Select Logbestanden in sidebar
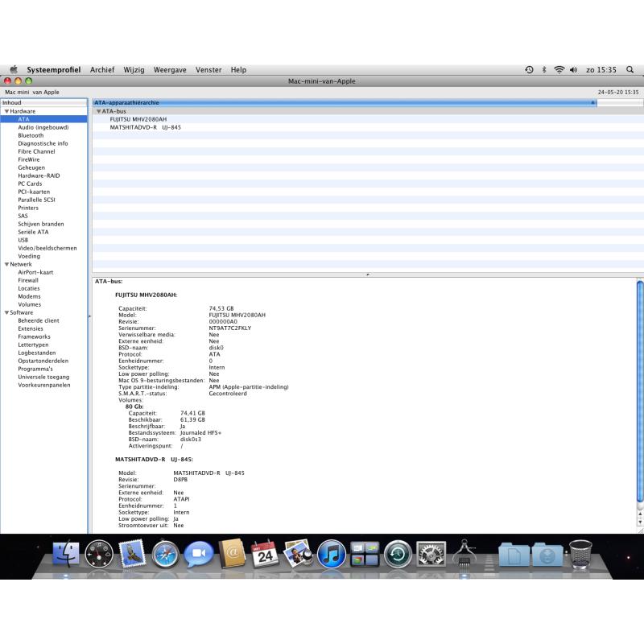The image size is (644, 644). point(36,353)
